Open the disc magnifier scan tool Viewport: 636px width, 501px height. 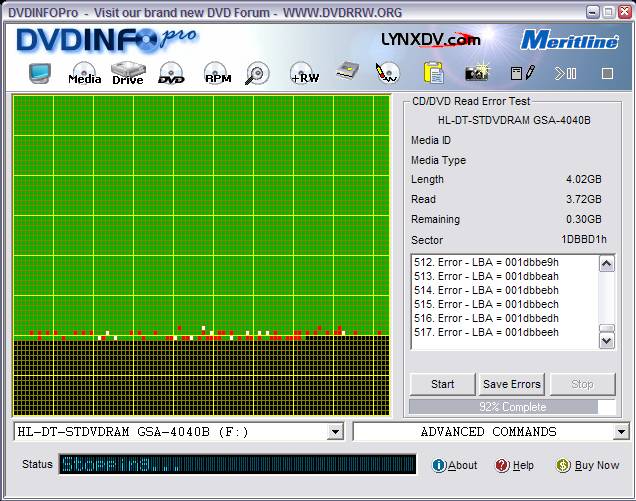[257, 73]
